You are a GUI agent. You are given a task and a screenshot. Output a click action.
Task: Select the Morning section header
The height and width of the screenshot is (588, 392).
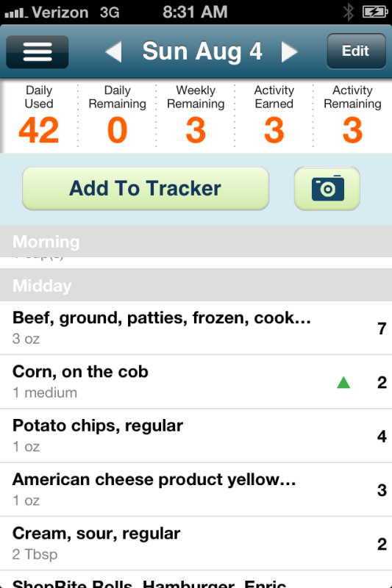(x=196, y=242)
